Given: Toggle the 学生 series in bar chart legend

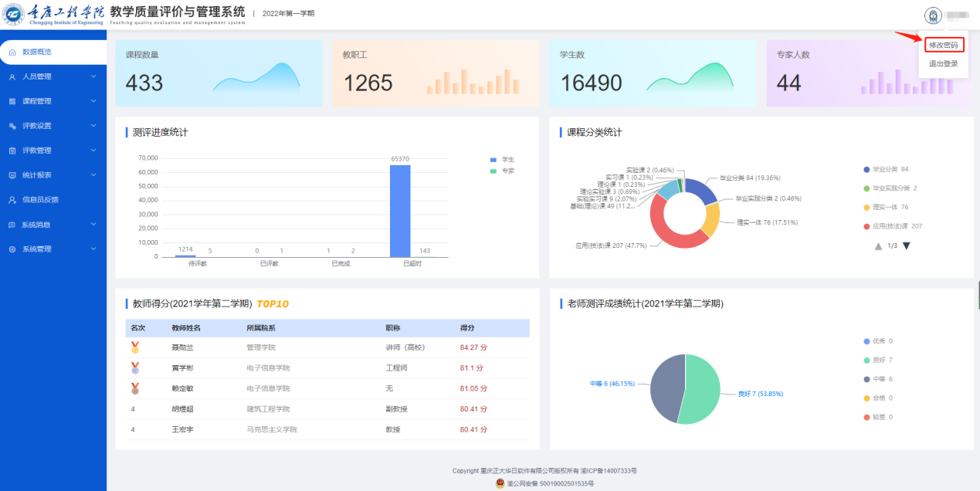Looking at the screenshot, I should point(501,159).
